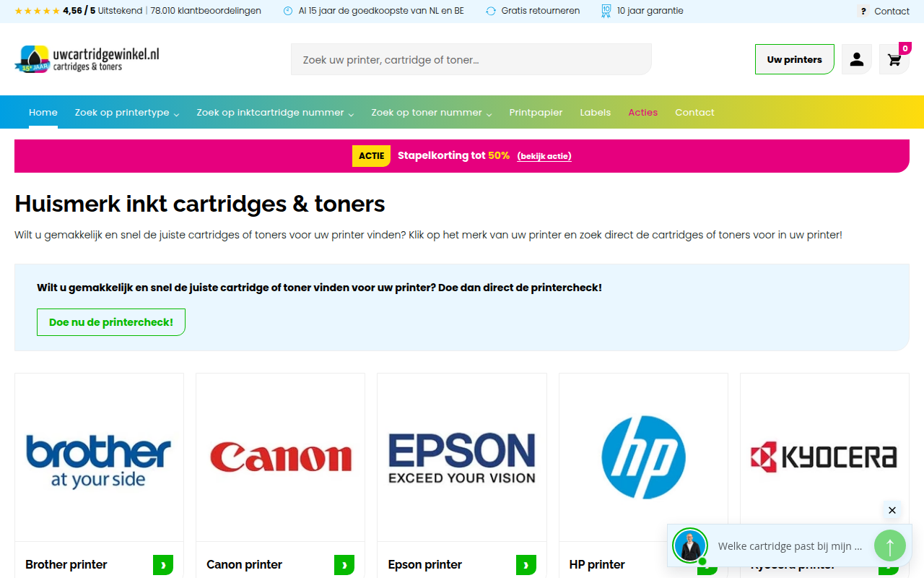The width and height of the screenshot is (924, 578).
Task: Click Doe nu de printercheck button
Action: 111,322
